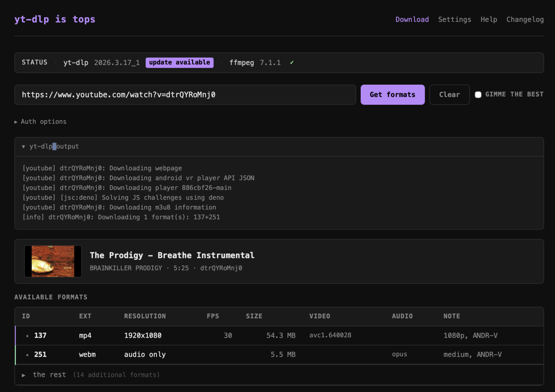Click the log line Solving JS challenges using deno
This screenshot has height=392, width=555.
coord(123,197)
